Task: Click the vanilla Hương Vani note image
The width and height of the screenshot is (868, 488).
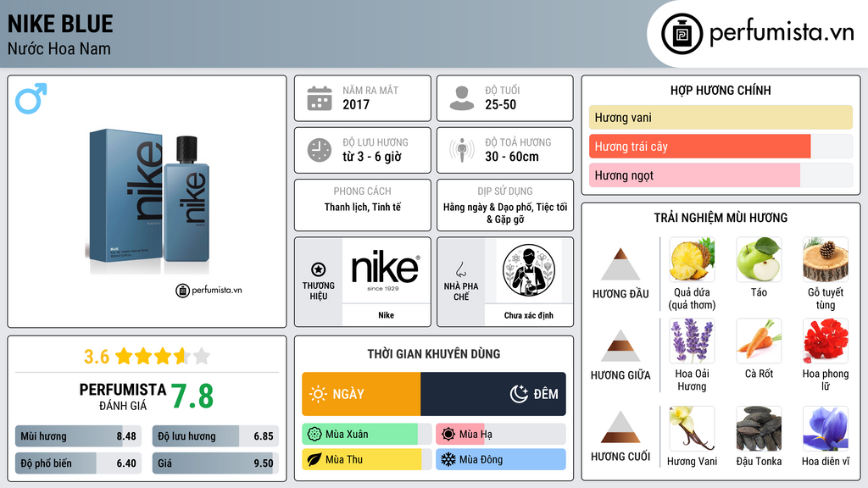Action: click(692, 428)
